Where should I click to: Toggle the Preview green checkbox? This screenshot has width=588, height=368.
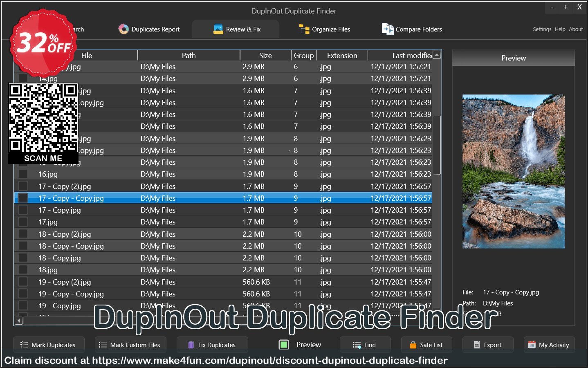coord(284,345)
